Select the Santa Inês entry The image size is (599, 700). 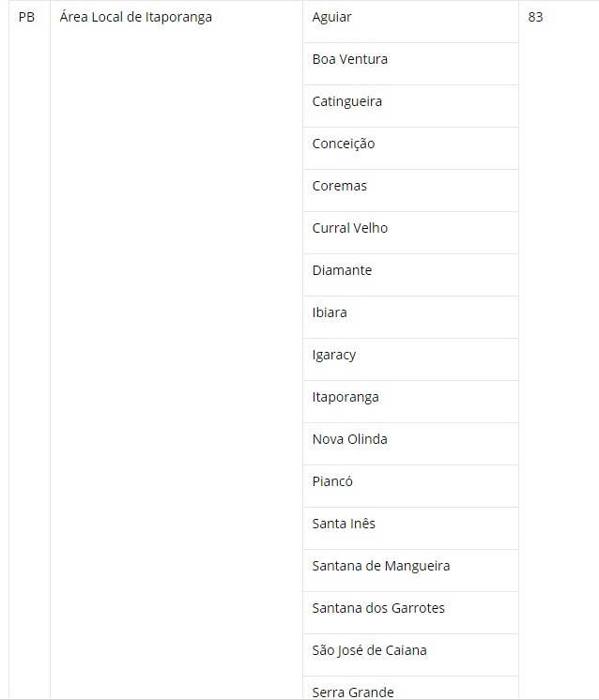tap(344, 524)
